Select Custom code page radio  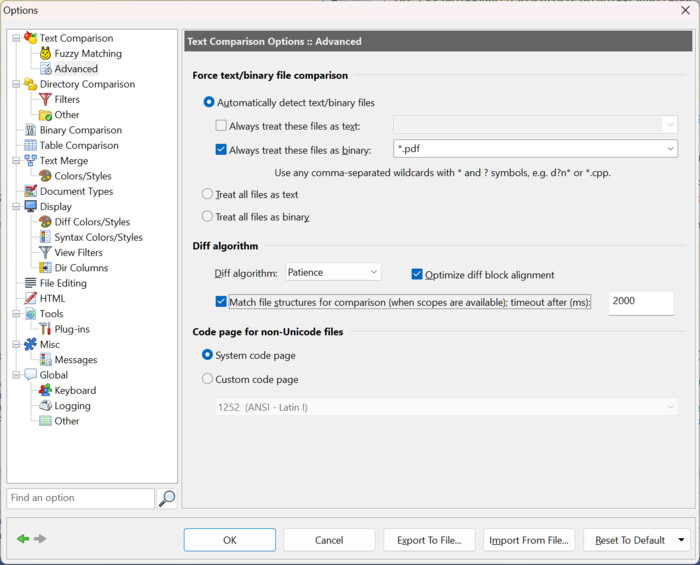[x=207, y=379]
